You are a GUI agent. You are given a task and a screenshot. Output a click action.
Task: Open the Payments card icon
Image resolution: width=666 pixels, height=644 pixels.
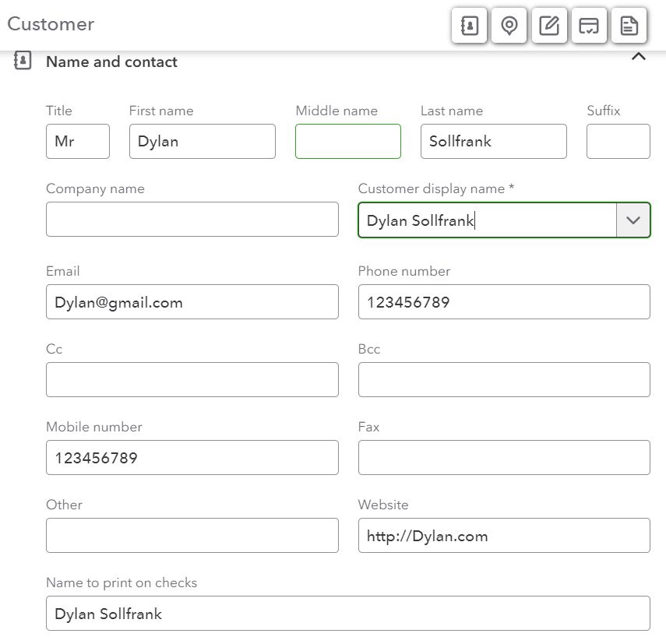[x=589, y=26]
